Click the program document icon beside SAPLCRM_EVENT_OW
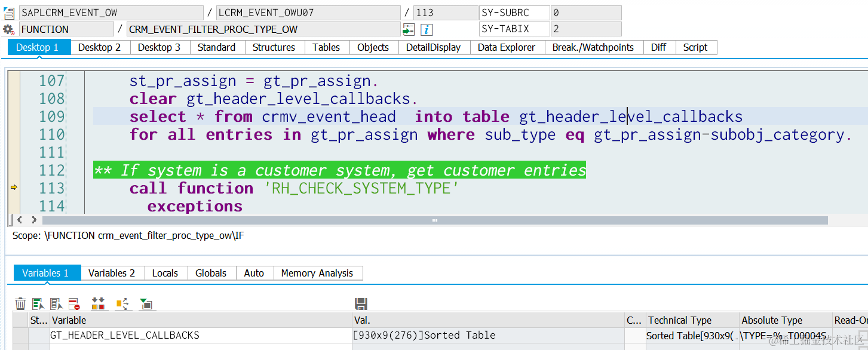The width and height of the screenshot is (868, 350). [x=9, y=13]
